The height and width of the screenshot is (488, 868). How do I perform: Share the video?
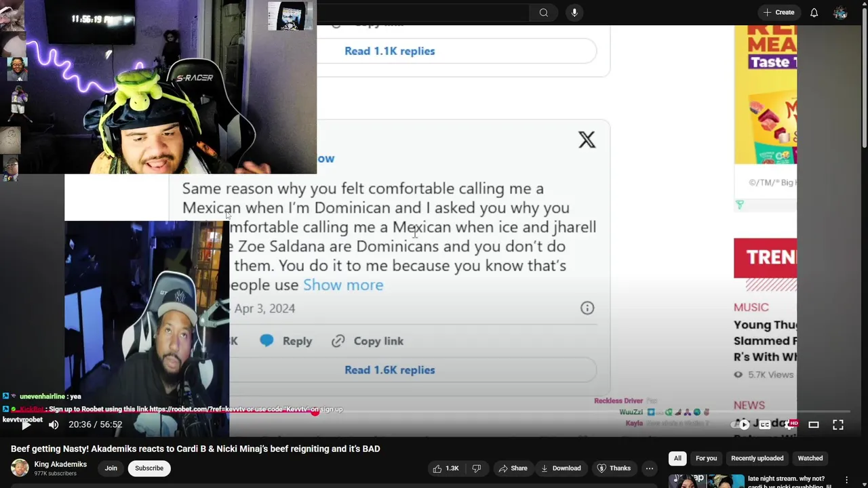coord(512,468)
